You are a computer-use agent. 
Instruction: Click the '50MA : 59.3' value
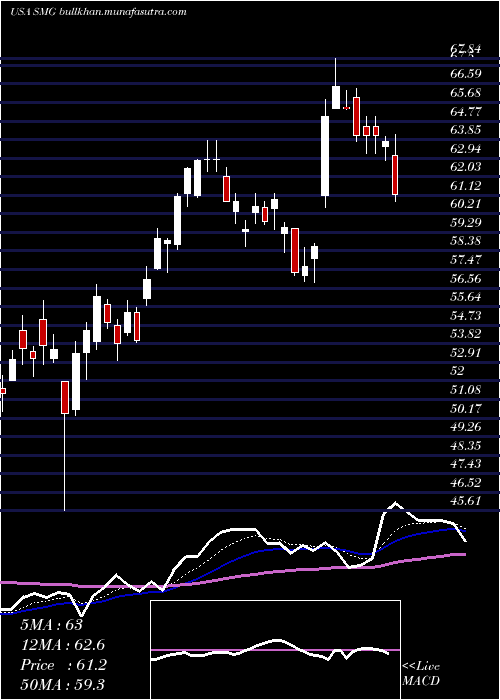(62, 685)
